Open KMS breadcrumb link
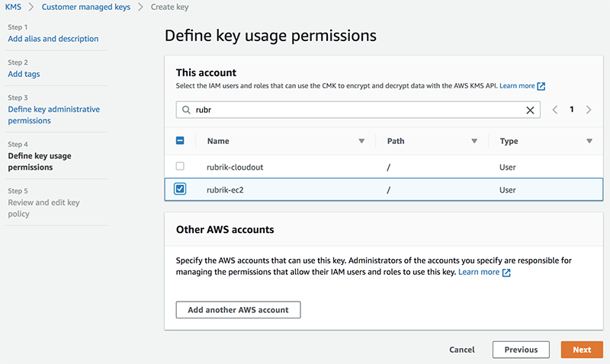Image resolution: width=610 pixels, height=364 pixels. [x=13, y=7]
